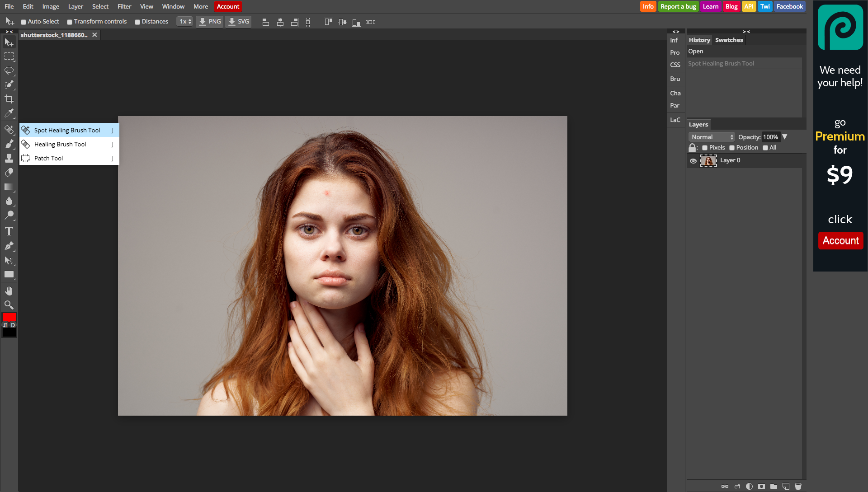Toggle the Transform controls checkbox
The height and width of the screenshot is (492, 868).
70,22
